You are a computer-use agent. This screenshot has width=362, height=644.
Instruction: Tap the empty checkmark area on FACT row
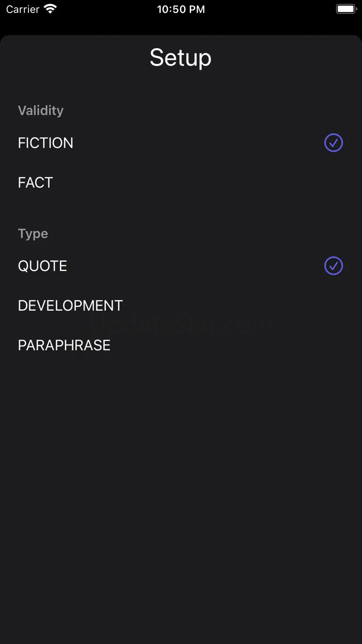click(x=333, y=182)
